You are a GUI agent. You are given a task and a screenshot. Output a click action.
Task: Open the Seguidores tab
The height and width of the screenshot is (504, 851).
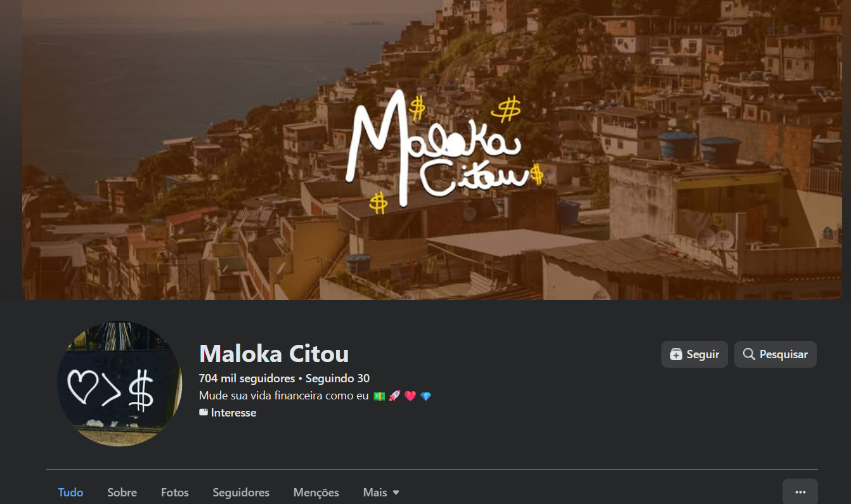click(x=241, y=492)
